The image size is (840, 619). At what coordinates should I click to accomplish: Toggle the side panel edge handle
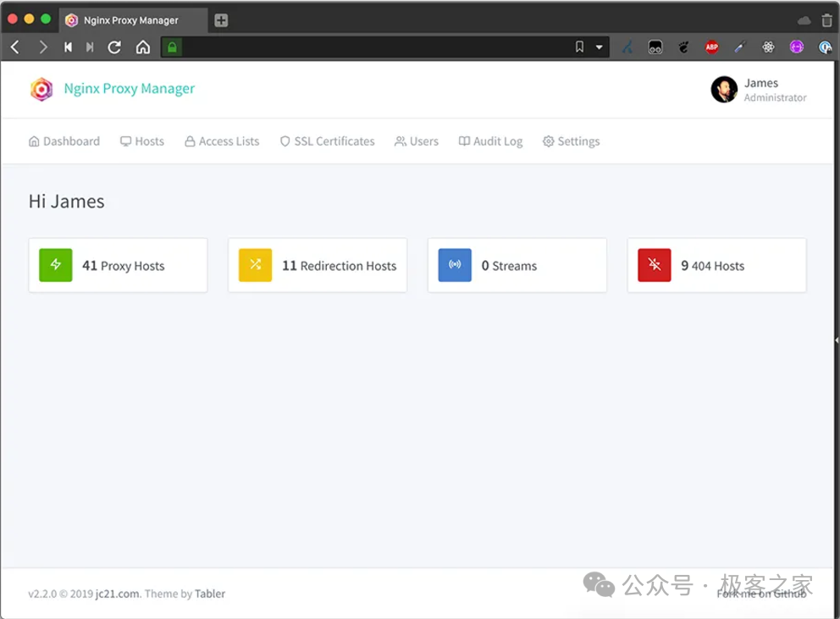(x=837, y=340)
